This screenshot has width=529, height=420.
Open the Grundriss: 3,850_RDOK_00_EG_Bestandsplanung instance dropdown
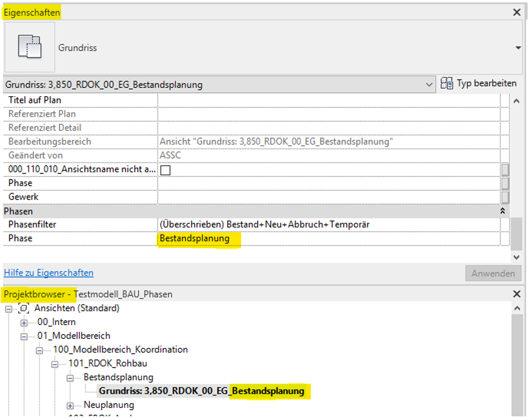pos(429,85)
